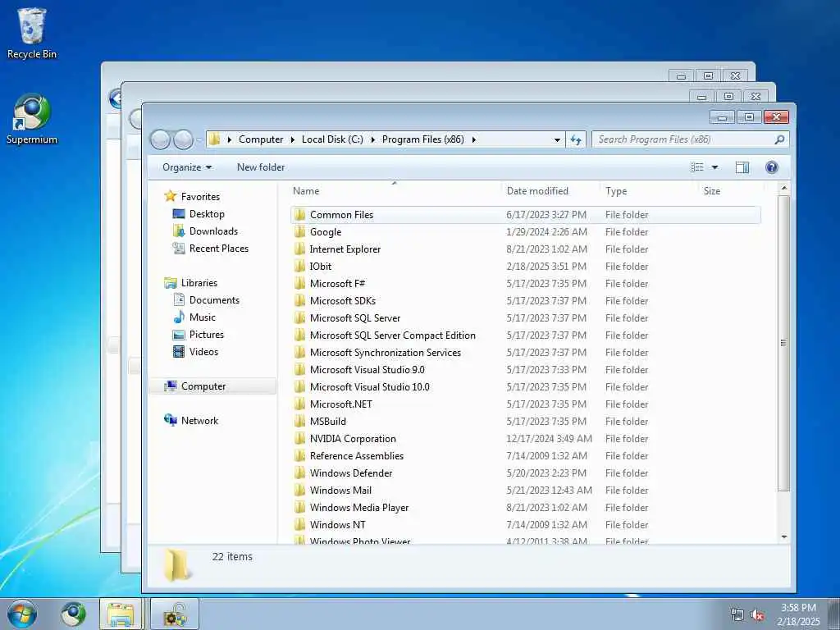The height and width of the screenshot is (630, 840).
Task: Open the Start menu orb
Action: click(x=22, y=614)
